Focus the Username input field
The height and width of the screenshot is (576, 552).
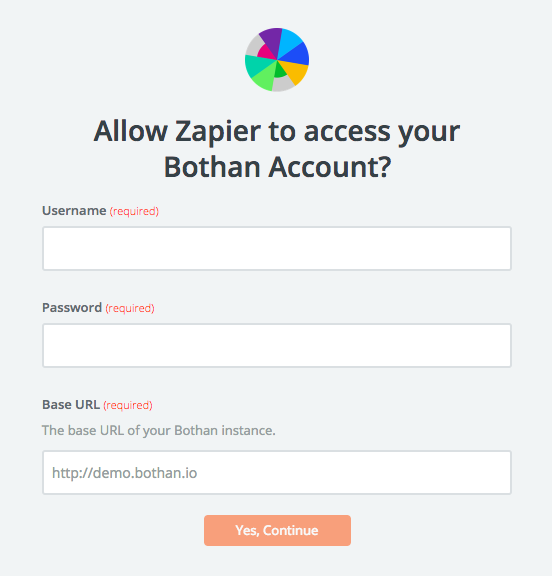click(x=277, y=248)
